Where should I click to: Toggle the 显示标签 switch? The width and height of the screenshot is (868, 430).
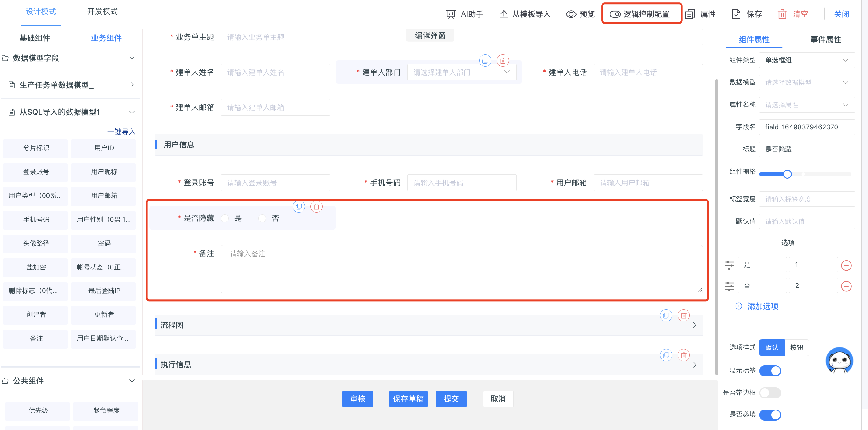pyautogui.click(x=770, y=371)
